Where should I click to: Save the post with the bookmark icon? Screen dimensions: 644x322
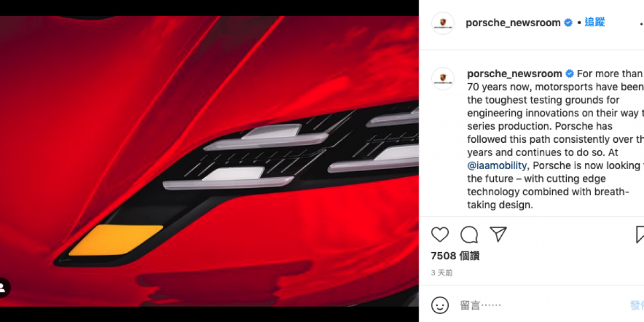(x=640, y=235)
